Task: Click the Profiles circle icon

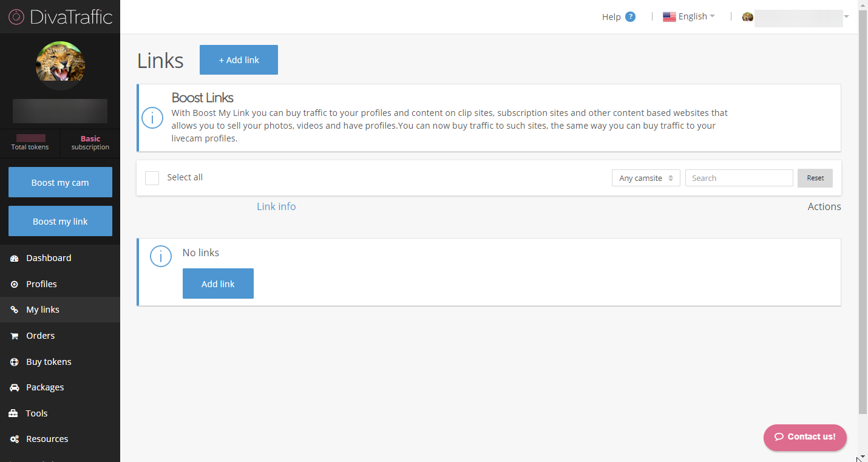Action: tap(14, 284)
